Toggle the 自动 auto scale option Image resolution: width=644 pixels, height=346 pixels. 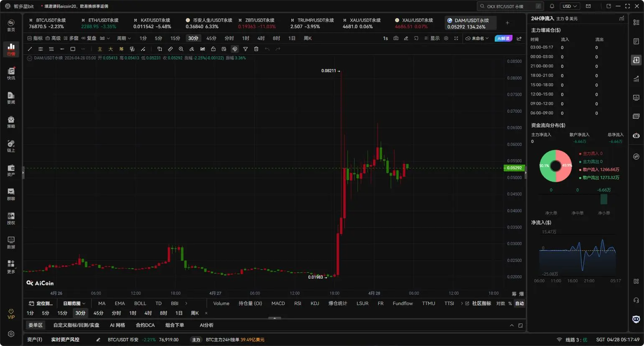(x=519, y=303)
